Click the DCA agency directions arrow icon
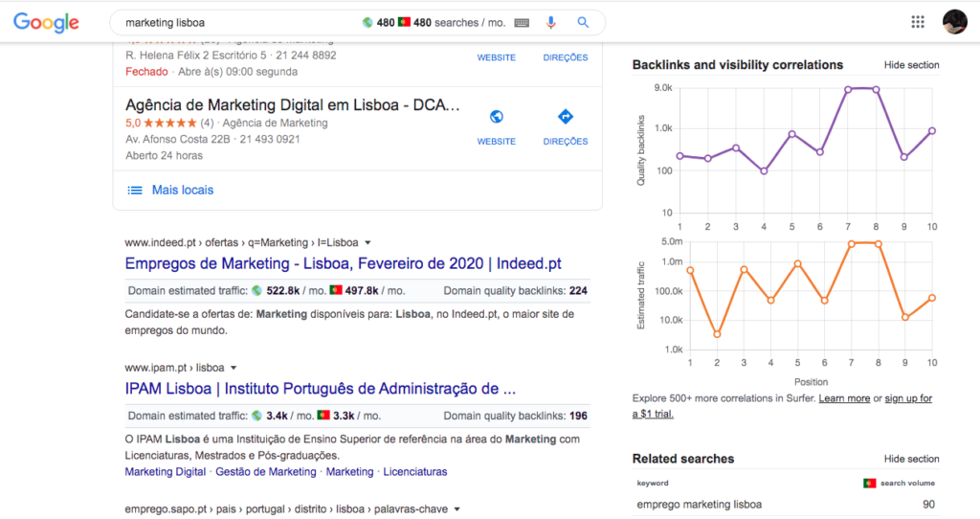 point(565,117)
